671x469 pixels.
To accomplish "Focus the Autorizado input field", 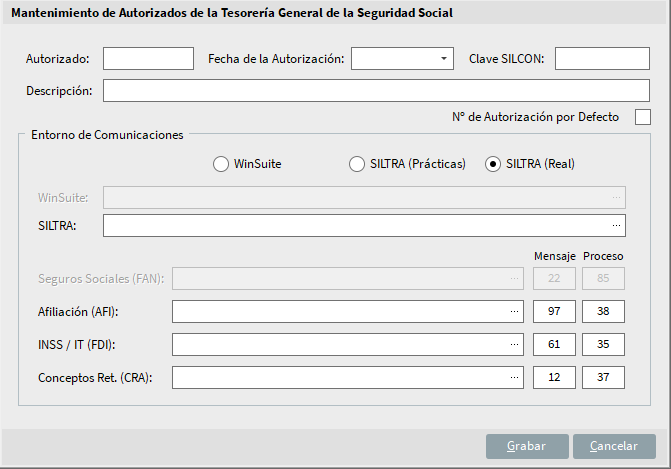I will [148, 59].
